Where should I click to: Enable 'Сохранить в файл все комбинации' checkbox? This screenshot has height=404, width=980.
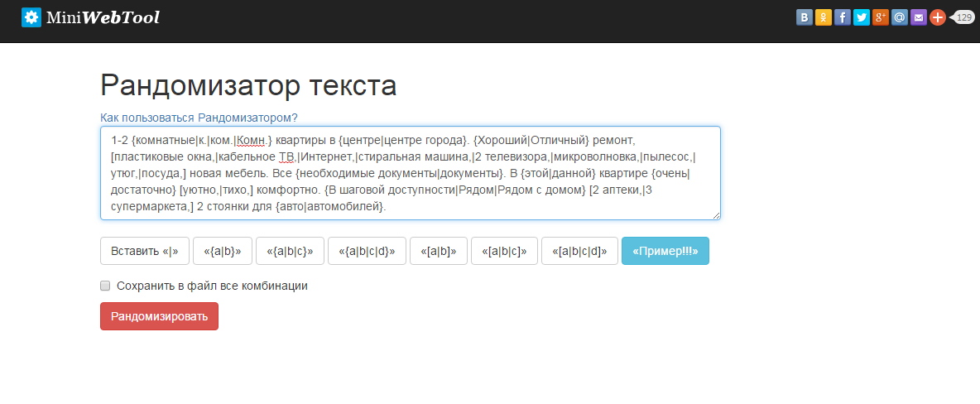click(x=105, y=286)
